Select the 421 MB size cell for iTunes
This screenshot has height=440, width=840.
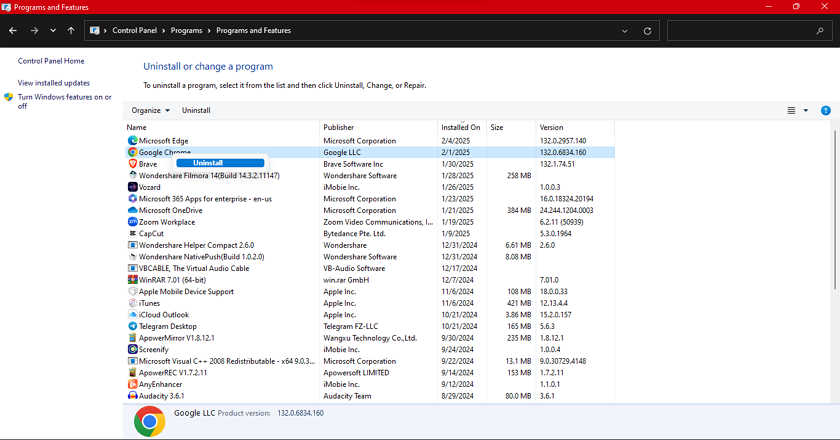click(519, 303)
